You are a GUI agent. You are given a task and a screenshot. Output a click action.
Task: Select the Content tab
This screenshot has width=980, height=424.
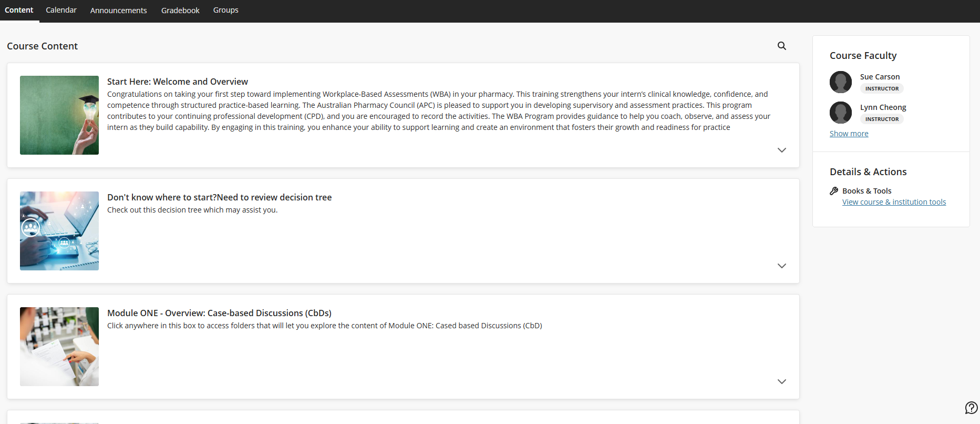tap(19, 10)
